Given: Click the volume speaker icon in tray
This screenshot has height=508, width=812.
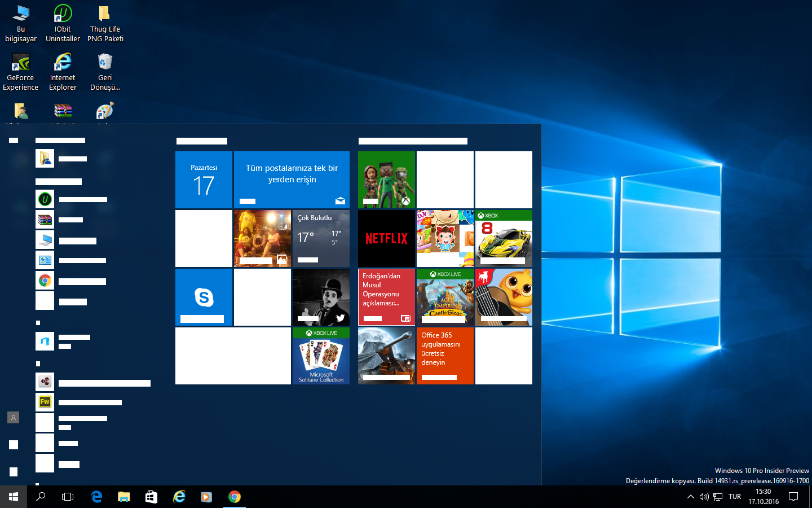Looking at the screenshot, I should tap(704, 497).
